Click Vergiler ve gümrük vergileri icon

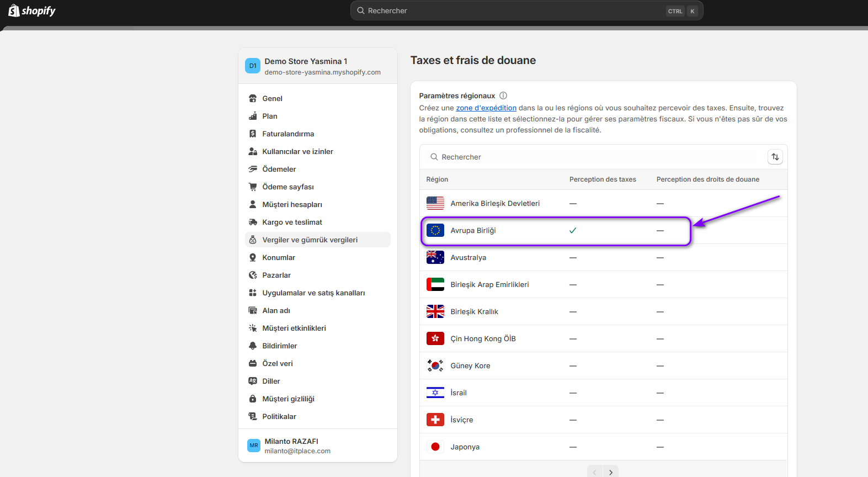coord(253,240)
